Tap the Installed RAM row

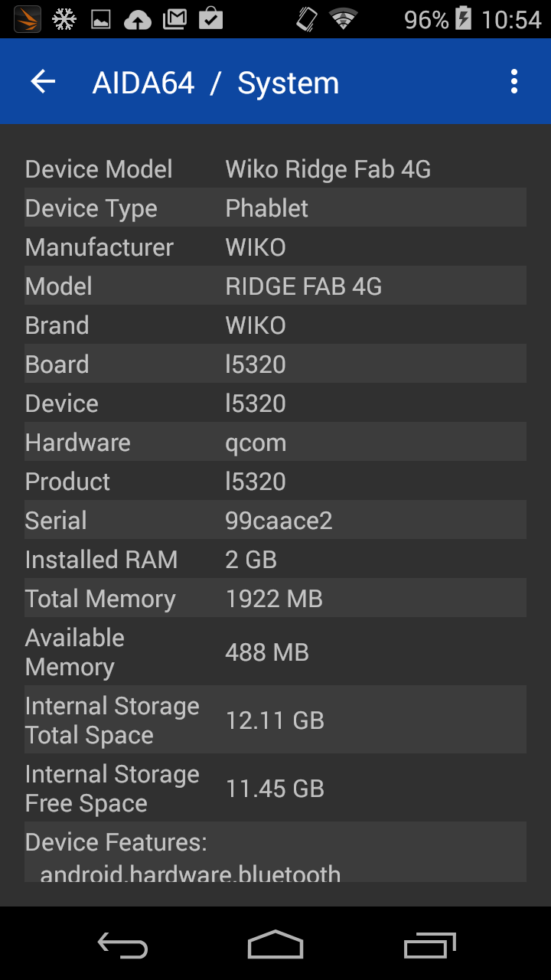tap(275, 560)
